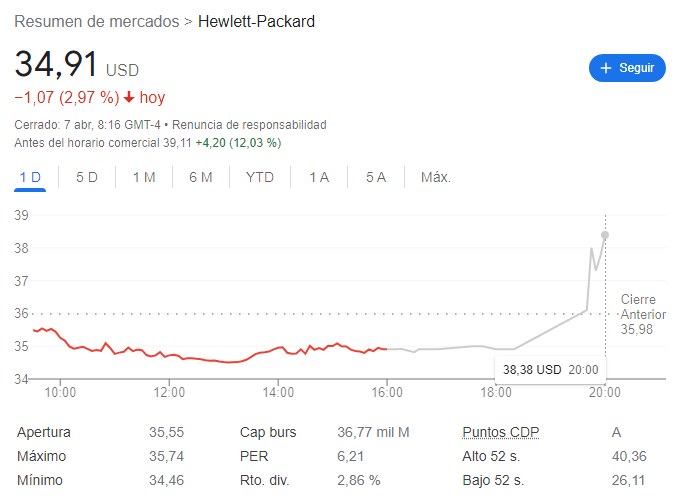
Task: Click the plus Seguir follow button
Action: tap(627, 68)
